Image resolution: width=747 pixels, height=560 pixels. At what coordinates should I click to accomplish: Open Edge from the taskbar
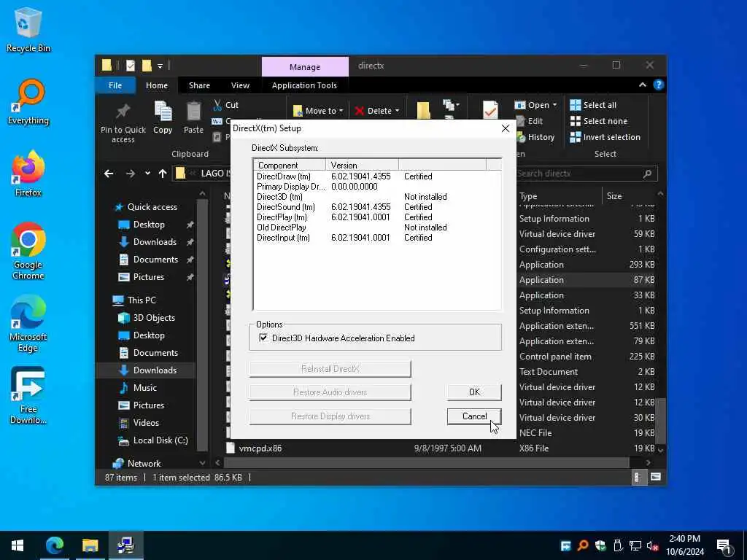pos(54,545)
